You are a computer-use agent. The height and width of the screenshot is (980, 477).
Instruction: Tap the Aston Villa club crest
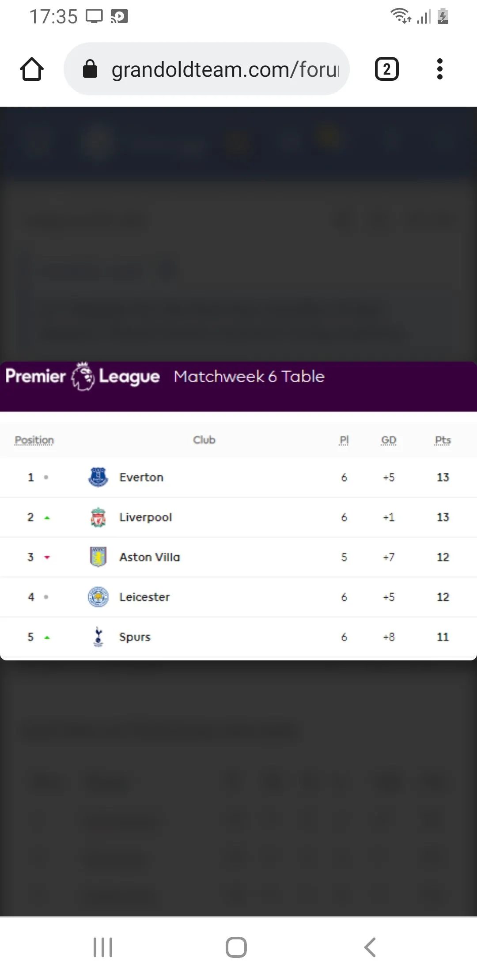[x=98, y=557]
